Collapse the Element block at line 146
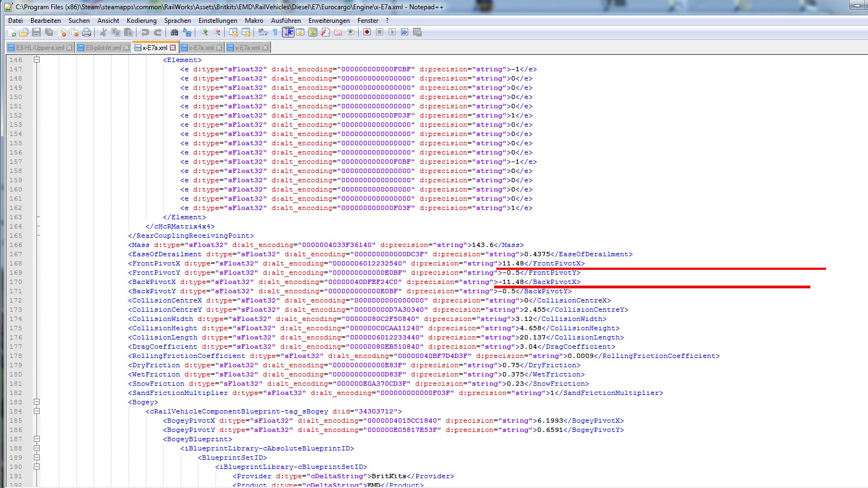The width and height of the screenshot is (868, 488). [x=36, y=60]
